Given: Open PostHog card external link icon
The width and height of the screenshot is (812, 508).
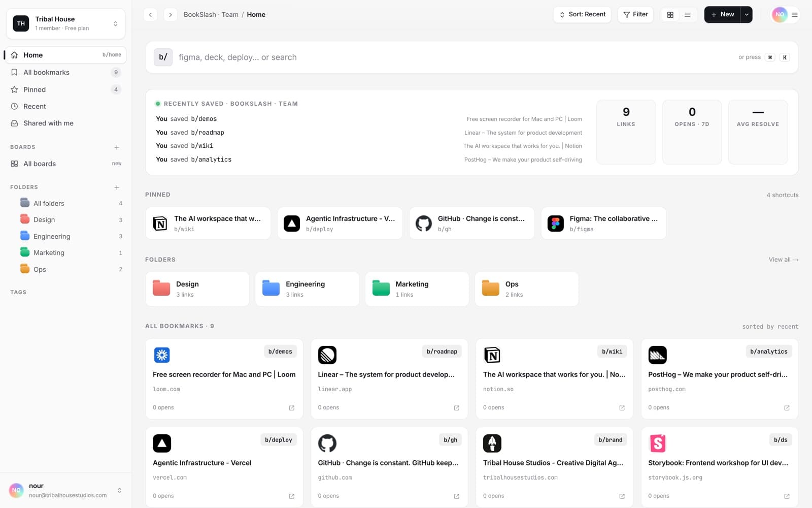Looking at the screenshot, I should [787, 408].
